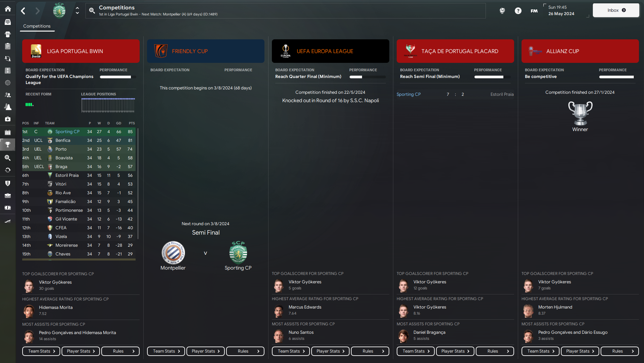
Task: Click the back navigation arrow
Action: coord(23,11)
